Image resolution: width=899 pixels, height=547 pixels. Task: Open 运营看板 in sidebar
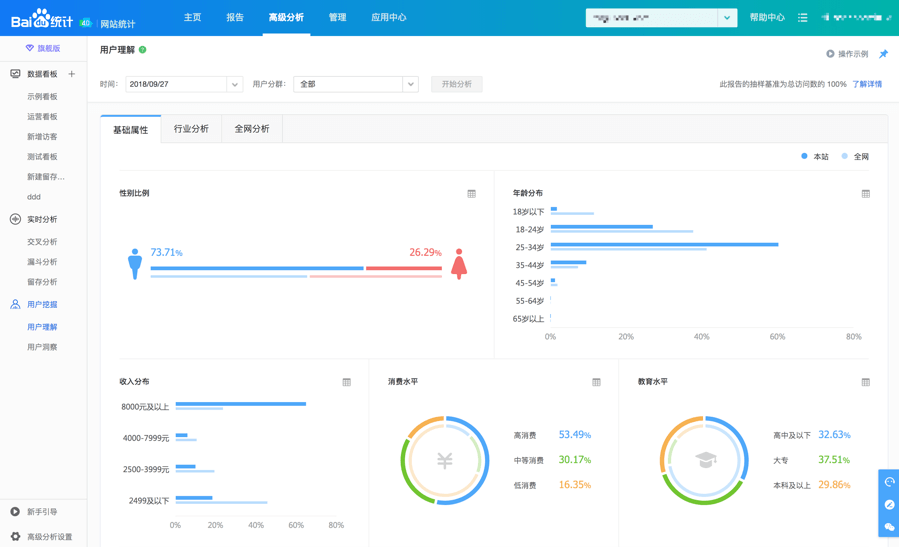tap(42, 116)
